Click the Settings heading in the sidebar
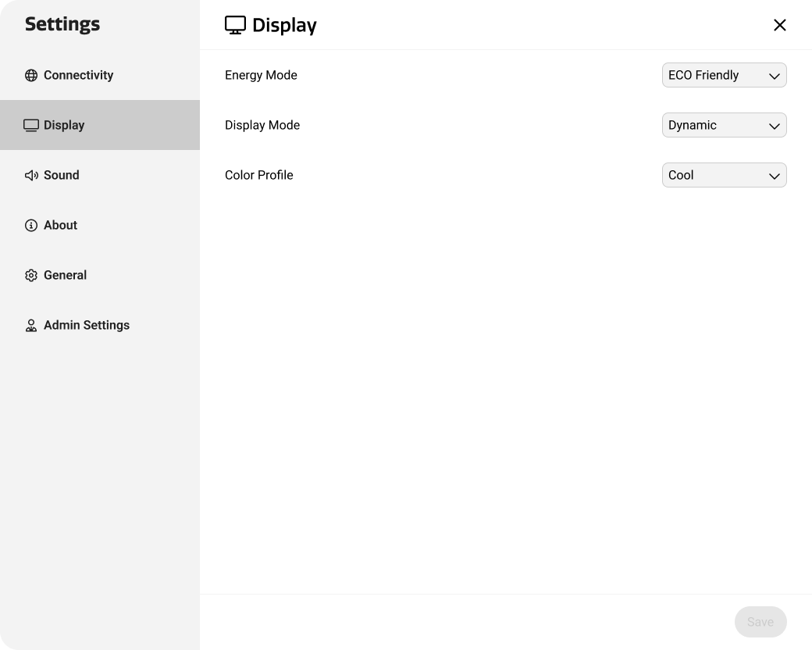812x650 pixels. point(62,24)
